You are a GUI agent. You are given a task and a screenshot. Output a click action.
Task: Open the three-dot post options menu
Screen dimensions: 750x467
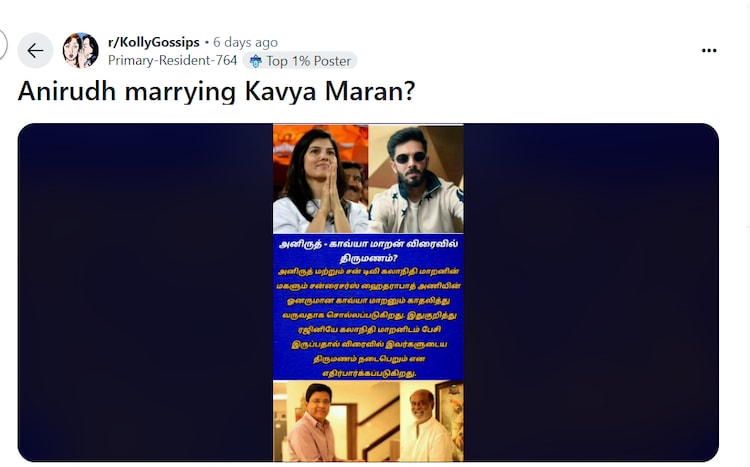(x=709, y=50)
